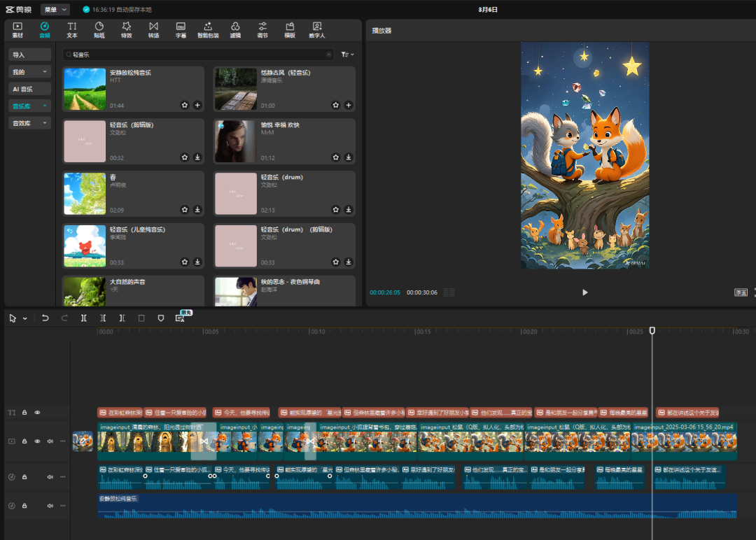
Task: Add 恬静古风（轻音乐）to the timeline
Action: [349, 105]
